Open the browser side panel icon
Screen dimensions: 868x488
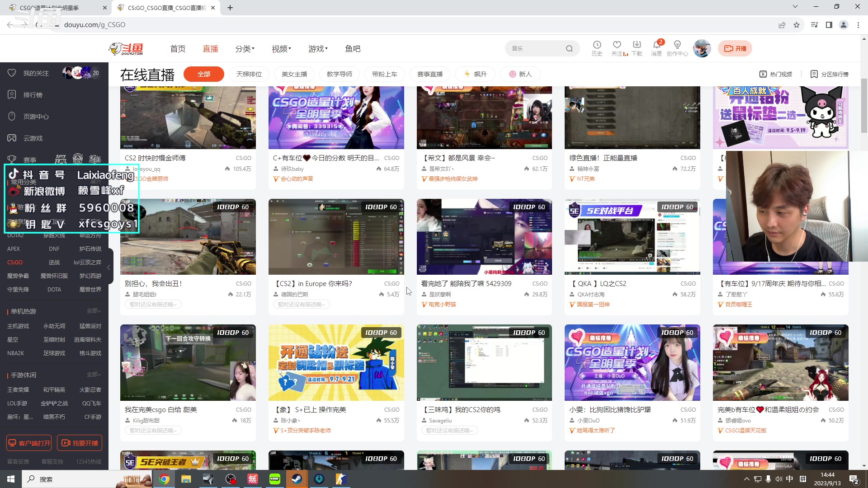(x=829, y=25)
